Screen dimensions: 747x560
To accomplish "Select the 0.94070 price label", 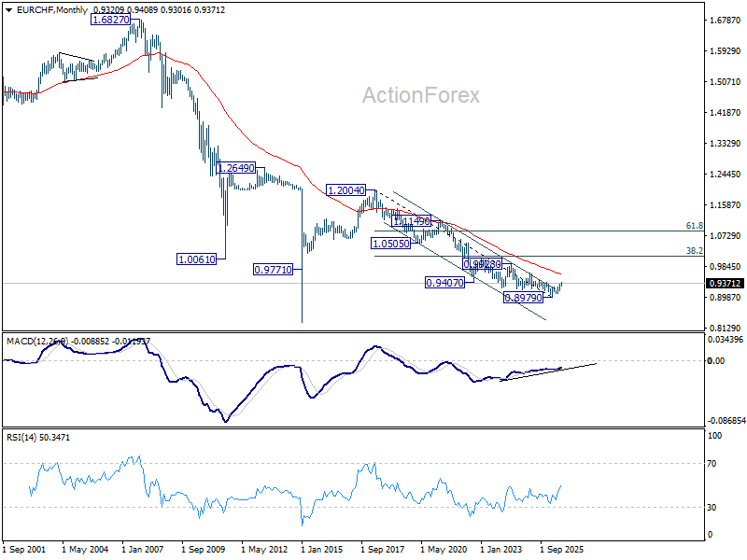I will pos(444,283).
